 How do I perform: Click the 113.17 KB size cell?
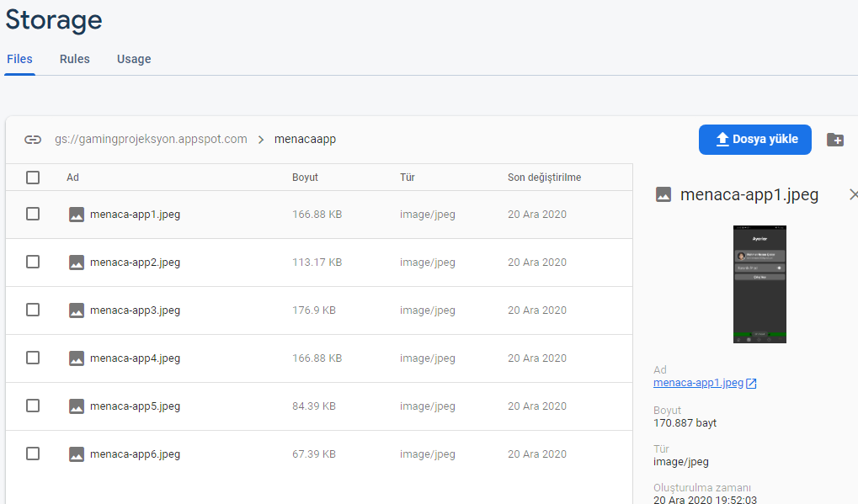click(317, 263)
